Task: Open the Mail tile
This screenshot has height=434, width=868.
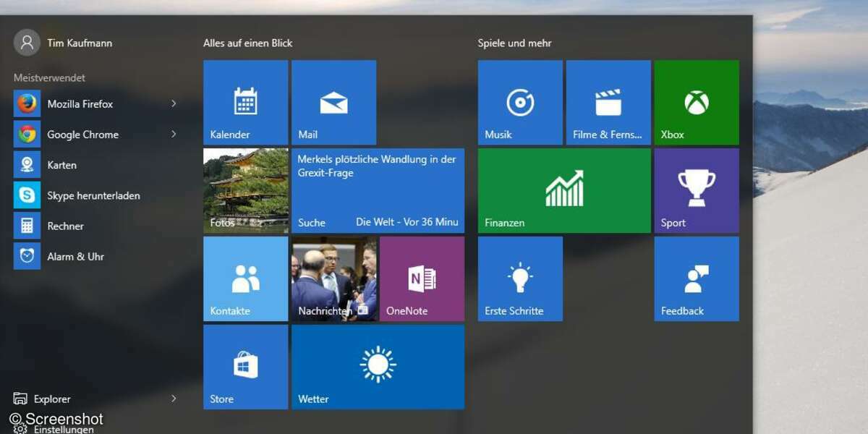Action: (333, 102)
